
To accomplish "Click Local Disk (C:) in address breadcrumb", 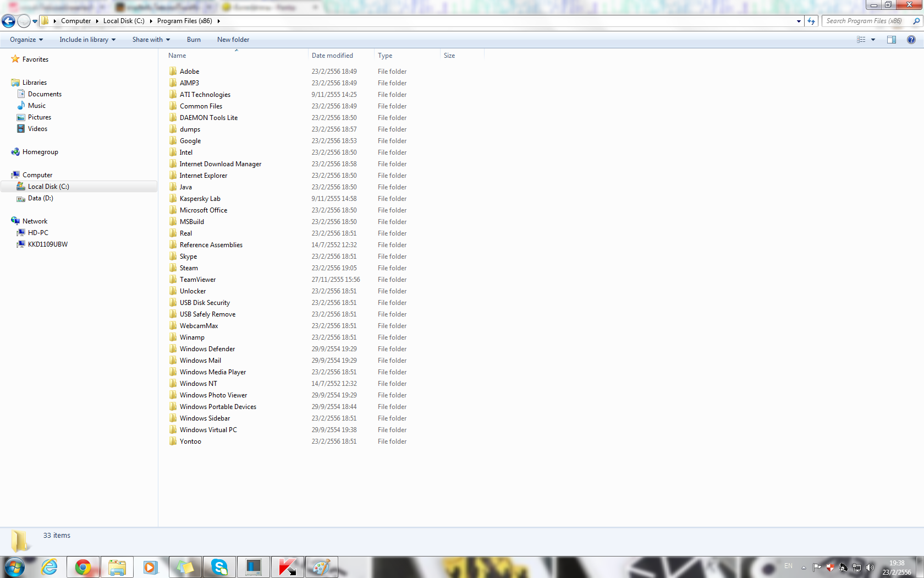I will click(124, 21).
